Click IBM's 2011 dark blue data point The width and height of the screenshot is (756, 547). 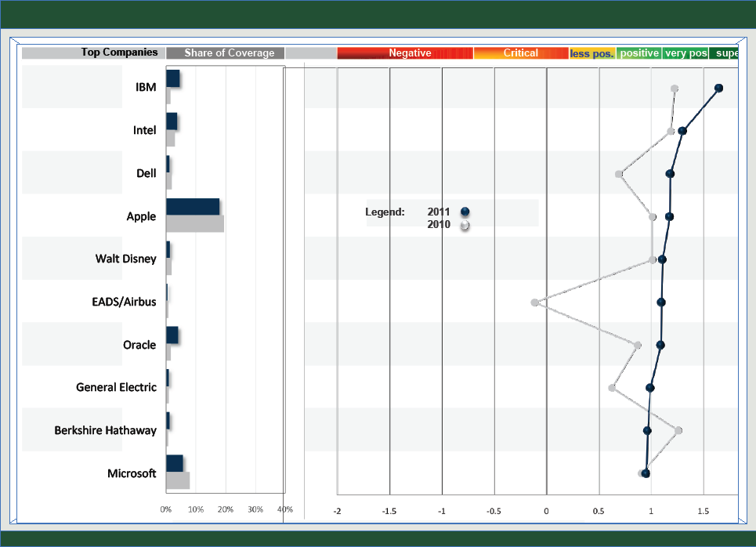[718, 88]
